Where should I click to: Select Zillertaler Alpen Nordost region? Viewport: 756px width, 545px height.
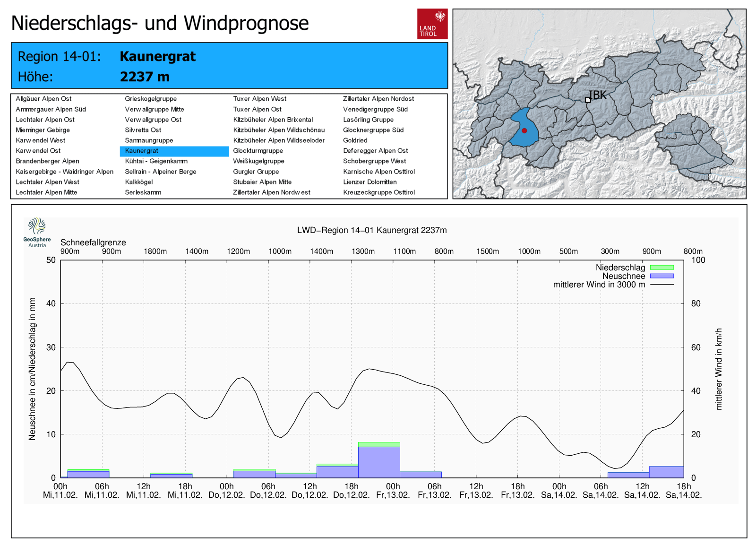[x=378, y=99]
